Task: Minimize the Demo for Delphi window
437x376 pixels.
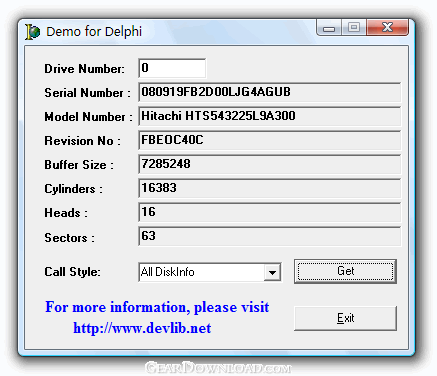Action: tap(329, 28)
